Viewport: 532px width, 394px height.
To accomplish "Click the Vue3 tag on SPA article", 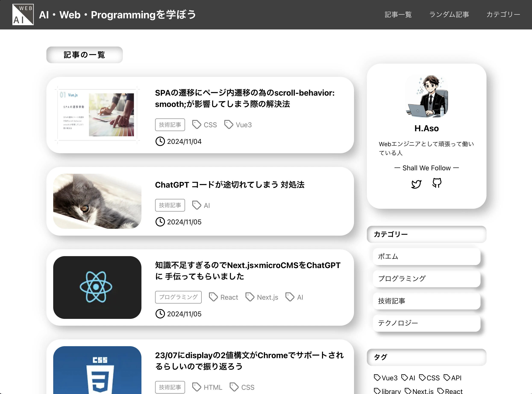I will 238,125.
